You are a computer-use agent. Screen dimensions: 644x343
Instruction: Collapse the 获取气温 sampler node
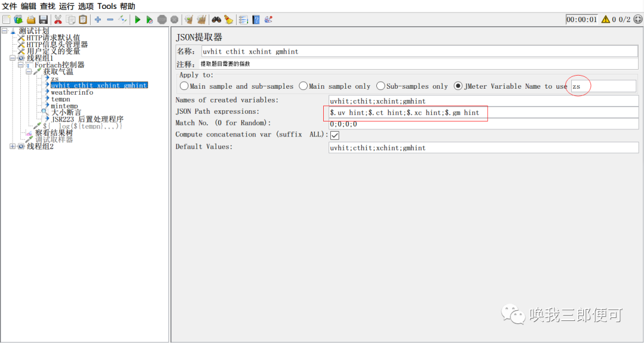pyautogui.click(x=29, y=71)
